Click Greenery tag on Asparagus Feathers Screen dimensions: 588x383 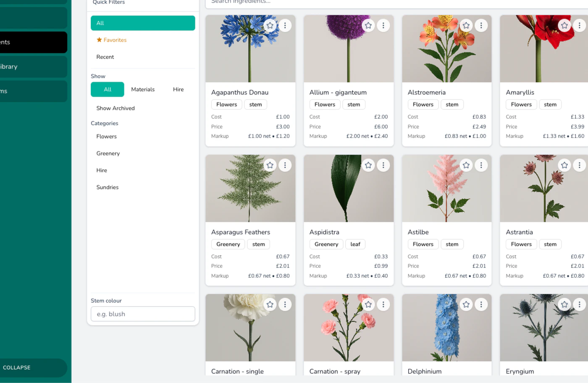[228, 244]
